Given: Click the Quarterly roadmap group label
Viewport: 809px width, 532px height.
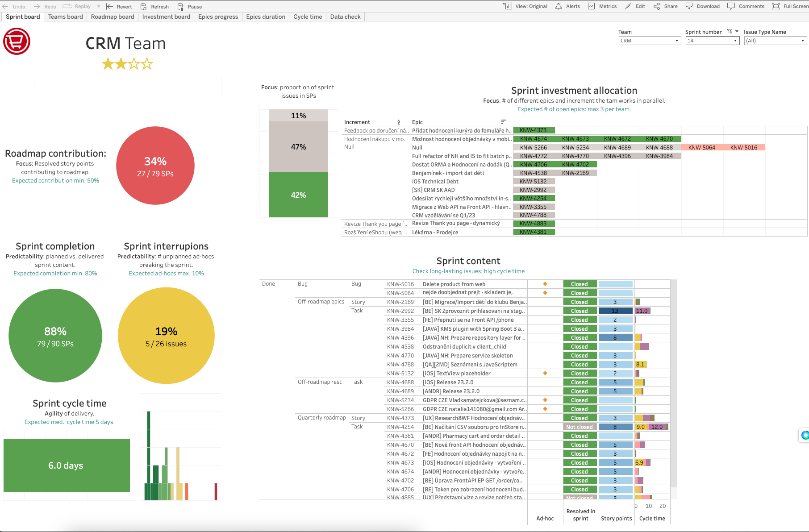Looking at the screenshot, I should 322,418.
